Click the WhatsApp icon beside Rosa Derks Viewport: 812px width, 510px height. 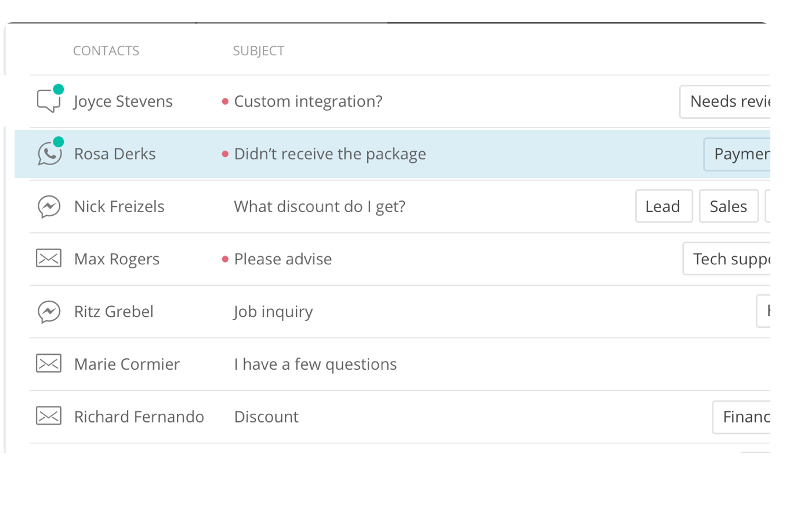click(49, 154)
